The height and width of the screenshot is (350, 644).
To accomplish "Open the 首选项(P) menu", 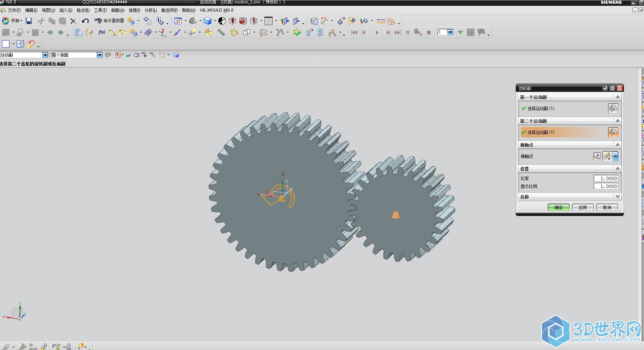I will (x=169, y=10).
